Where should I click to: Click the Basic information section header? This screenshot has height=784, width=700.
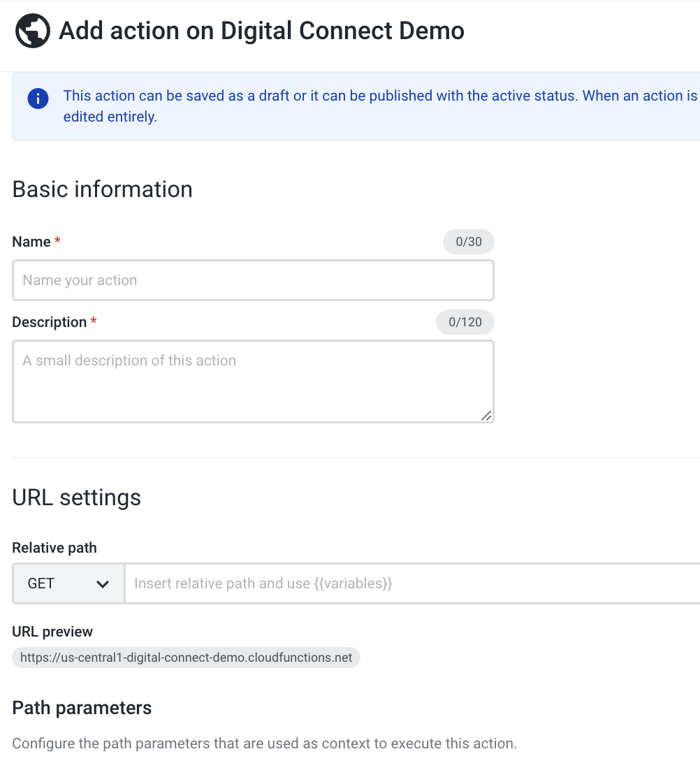102,189
